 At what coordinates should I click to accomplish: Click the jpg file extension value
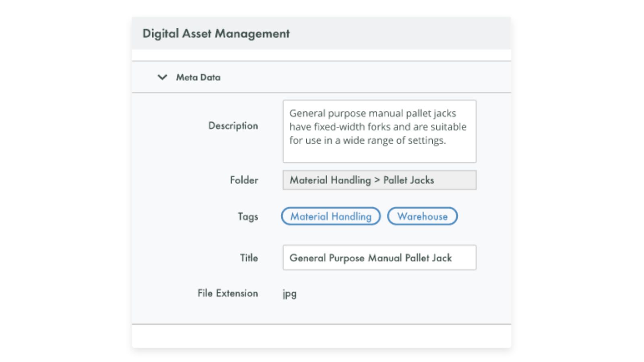(x=290, y=294)
